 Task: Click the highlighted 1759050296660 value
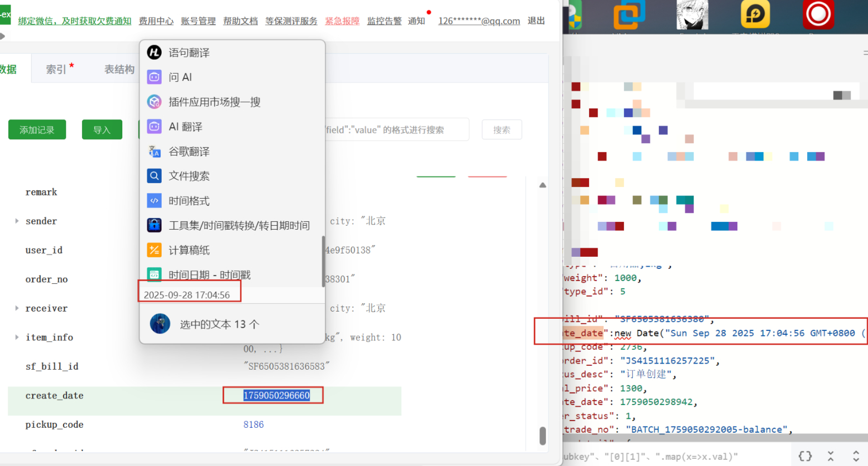pos(277,395)
